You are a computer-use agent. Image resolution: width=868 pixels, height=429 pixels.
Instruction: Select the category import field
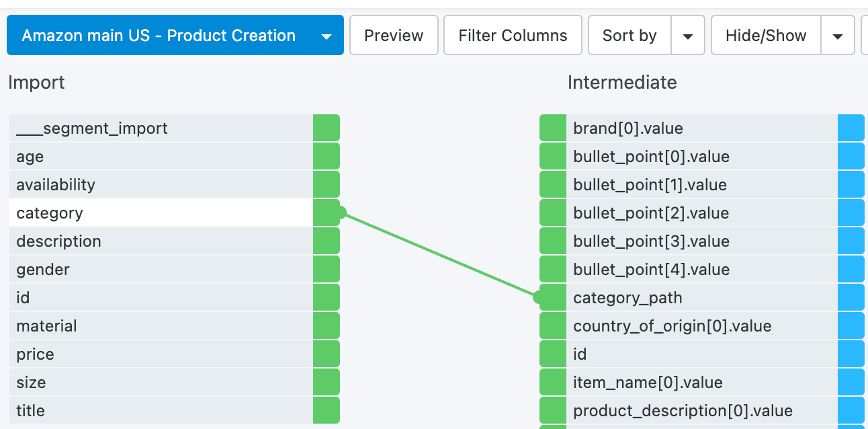[161, 213]
